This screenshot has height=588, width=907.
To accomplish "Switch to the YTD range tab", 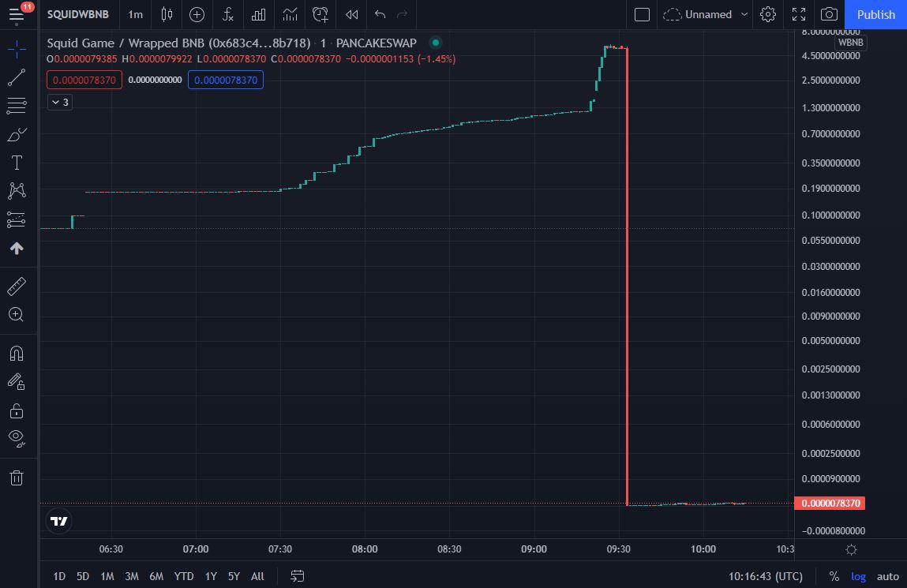I will point(183,576).
